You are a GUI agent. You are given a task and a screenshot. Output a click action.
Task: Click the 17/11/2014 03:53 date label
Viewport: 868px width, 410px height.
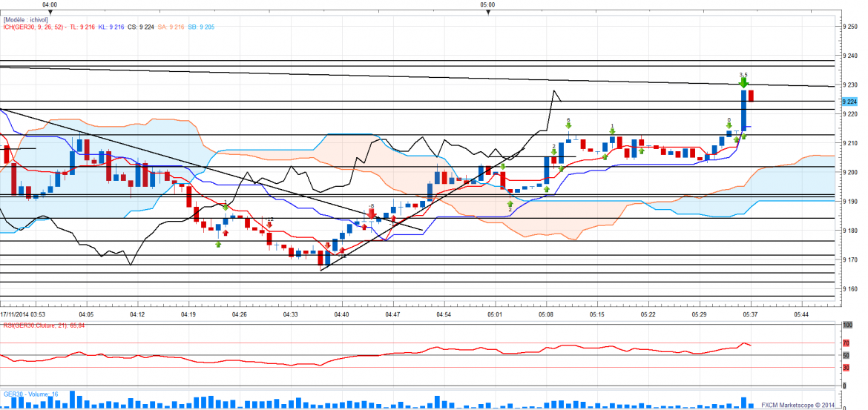(24, 314)
